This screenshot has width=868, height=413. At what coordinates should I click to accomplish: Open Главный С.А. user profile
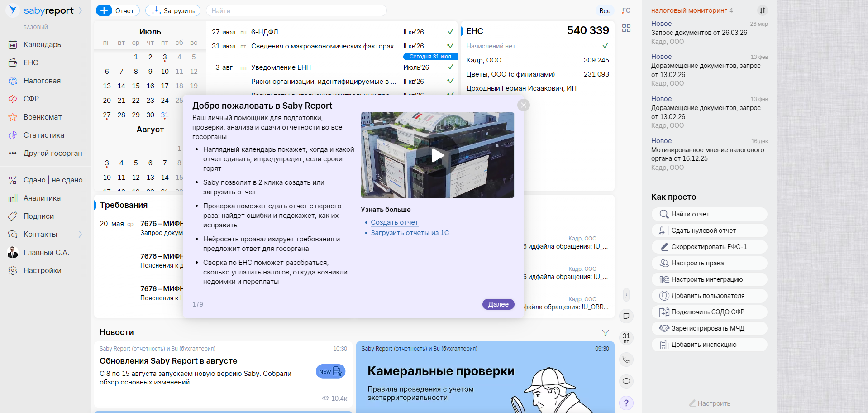(46, 252)
